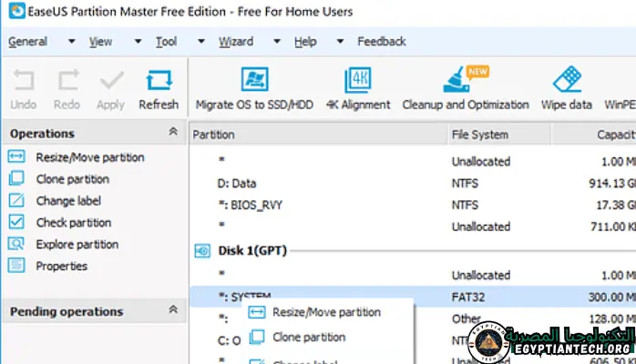Click Resize/Move partition in Operations sidebar

89,157
